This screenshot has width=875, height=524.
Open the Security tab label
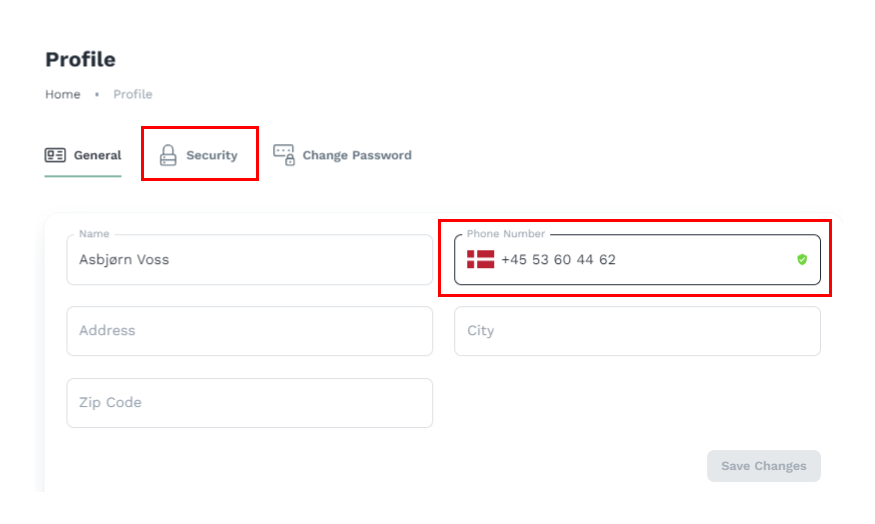(x=212, y=155)
